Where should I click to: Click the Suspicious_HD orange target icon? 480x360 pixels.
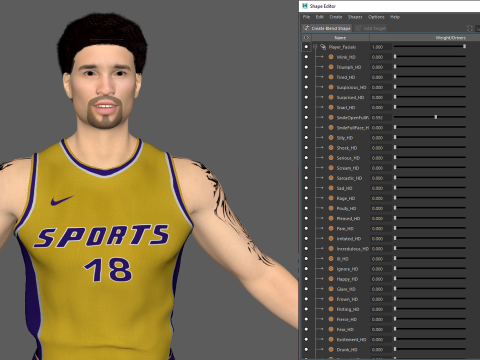(331, 87)
